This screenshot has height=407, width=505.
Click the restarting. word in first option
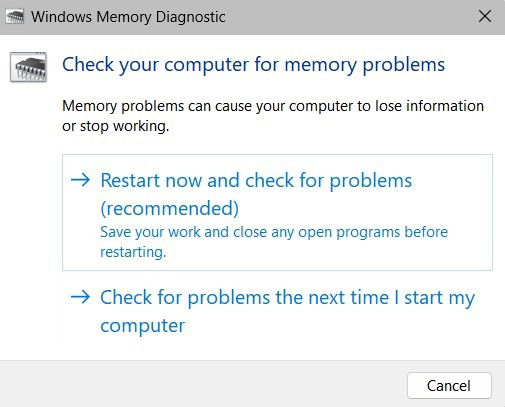[x=133, y=252]
